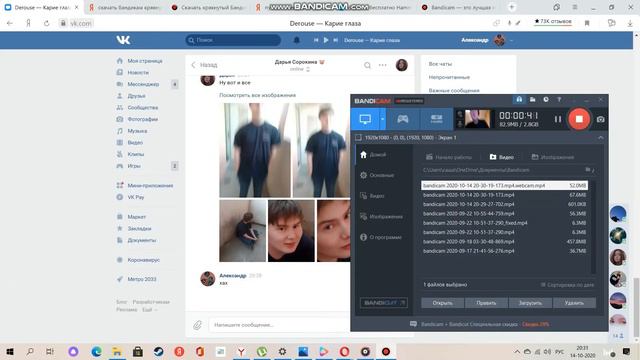Viewport: 640px width, 360px height.
Task: Click the Удалить button in Bandicam
Action: (x=574, y=303)
